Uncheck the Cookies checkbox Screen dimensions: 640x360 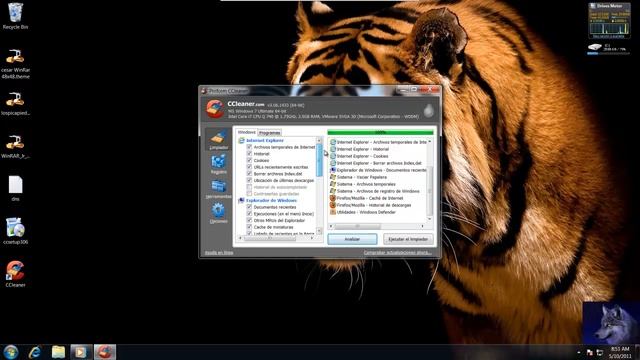click(249, 160)
